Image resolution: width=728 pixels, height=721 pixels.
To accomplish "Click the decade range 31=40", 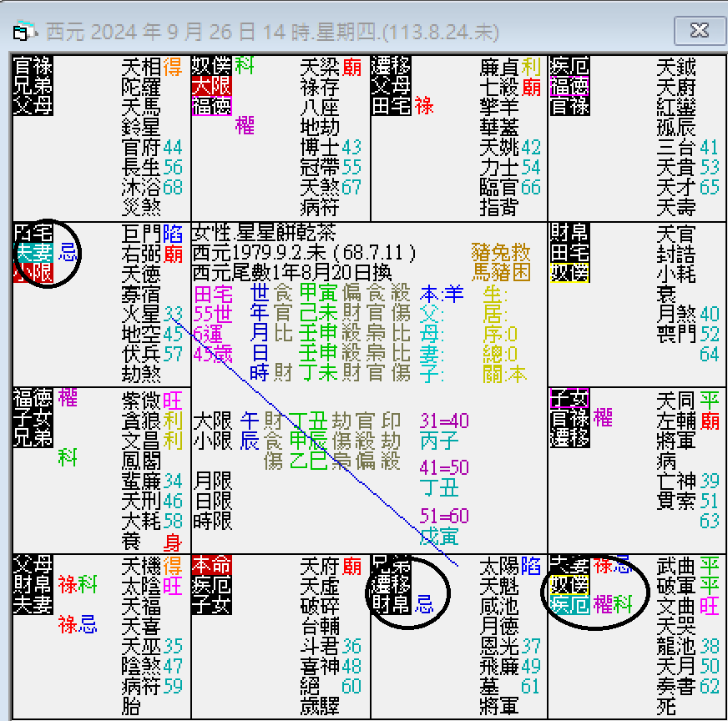I will 444,421.
